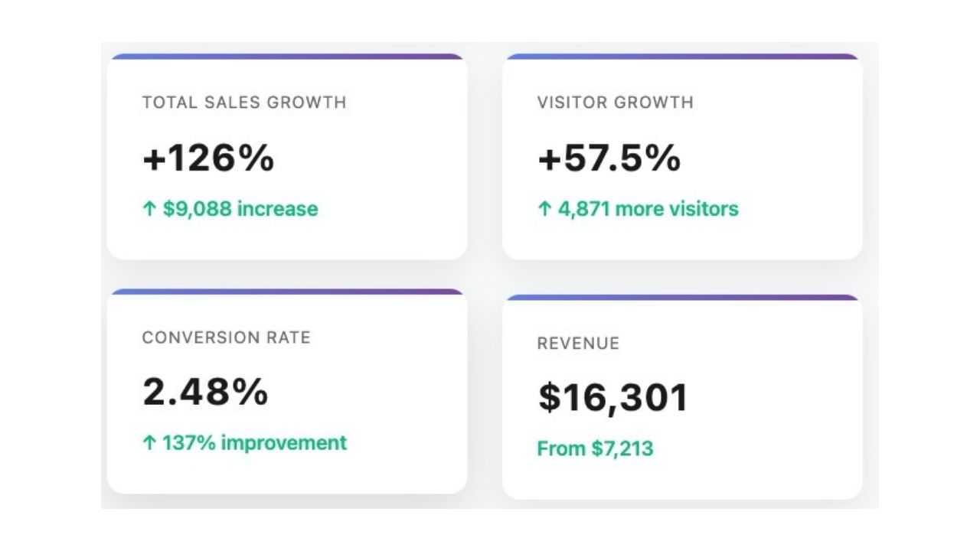Select the Revenue heading

point(578,344)
